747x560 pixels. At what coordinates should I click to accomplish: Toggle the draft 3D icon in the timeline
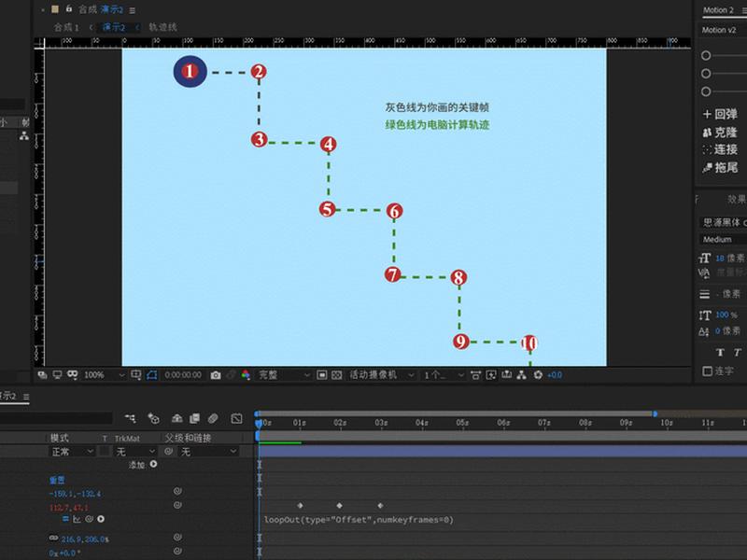click(x=153, y=418)
